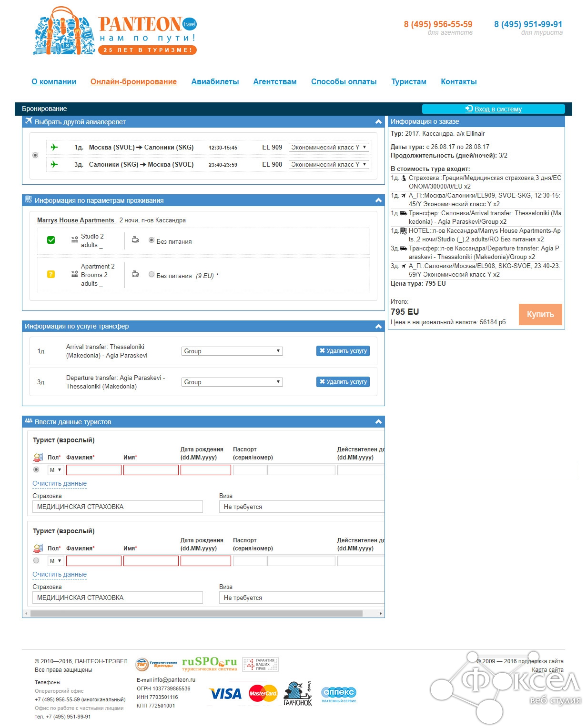This screenshot has width=587, height=728.
Task: Open Туристам menu item
Action: [x=409, y=81]
